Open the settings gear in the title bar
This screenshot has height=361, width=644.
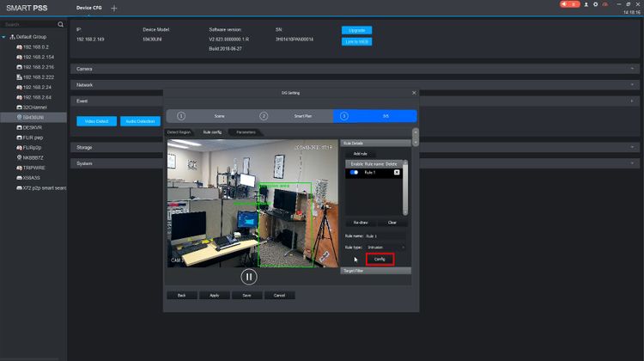point(596,4)
